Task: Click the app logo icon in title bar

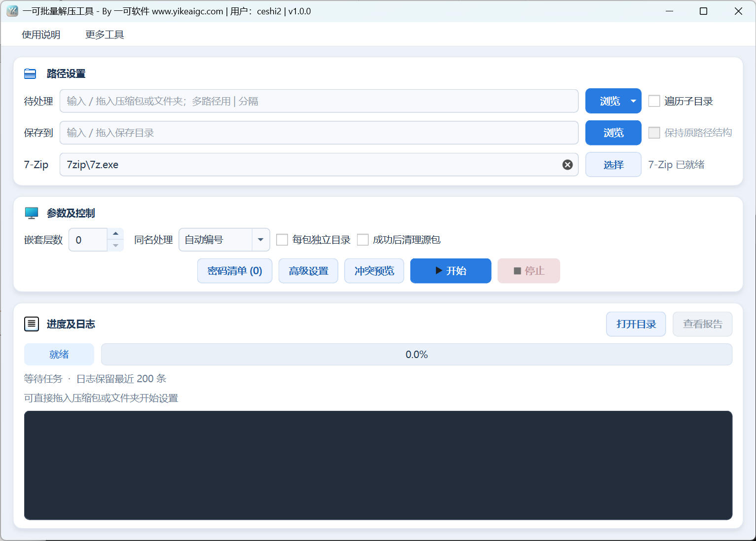Action: point(12,11)
